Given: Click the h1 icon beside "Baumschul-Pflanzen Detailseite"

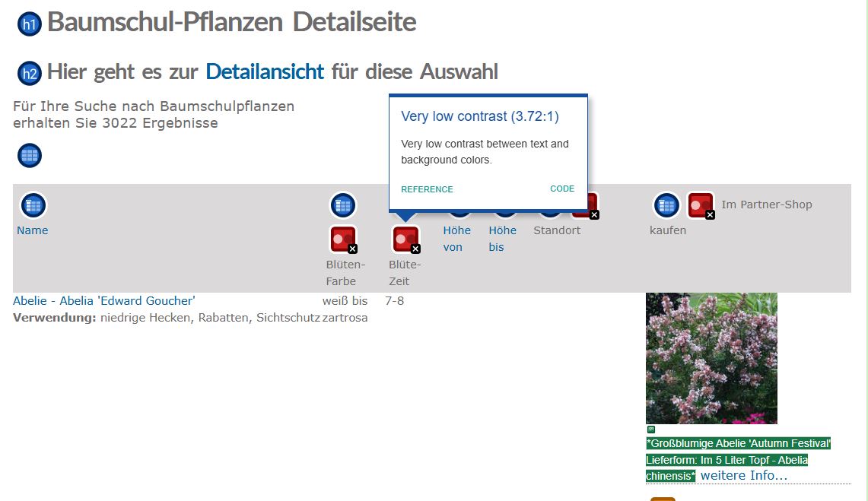Looking at the screenshot, I should tap(29, 23).
